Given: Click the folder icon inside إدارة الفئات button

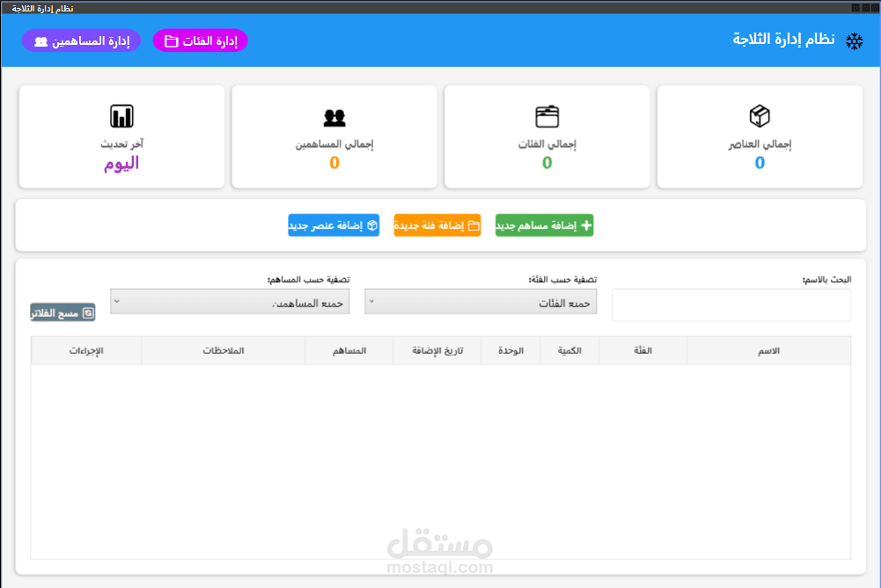Looking at the screenshot, I should click(172, 41).
